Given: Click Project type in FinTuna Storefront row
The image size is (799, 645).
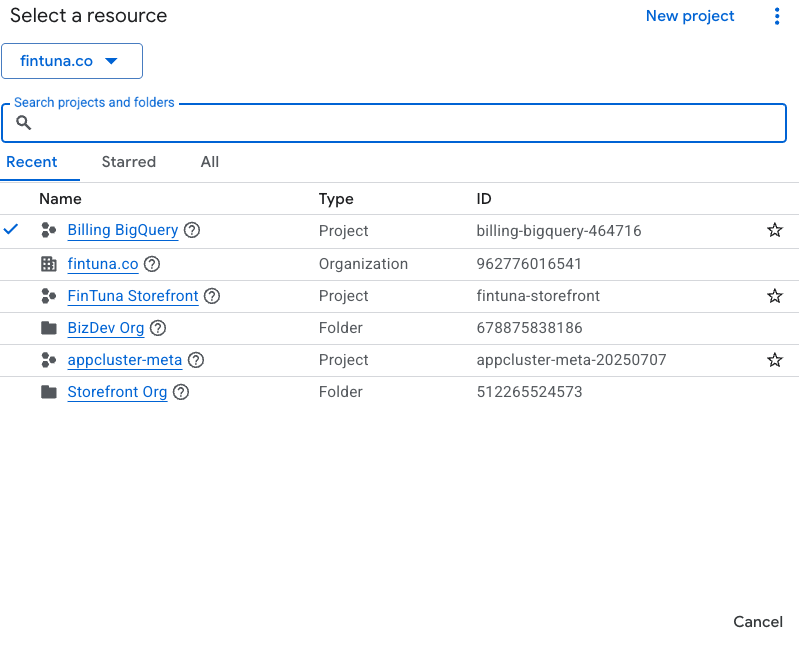Looking at the screenshot, I should tap(343, 296).
